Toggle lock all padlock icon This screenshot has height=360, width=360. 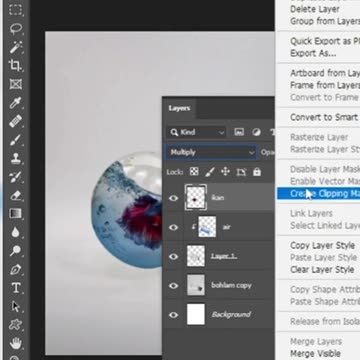click(257, 172)
